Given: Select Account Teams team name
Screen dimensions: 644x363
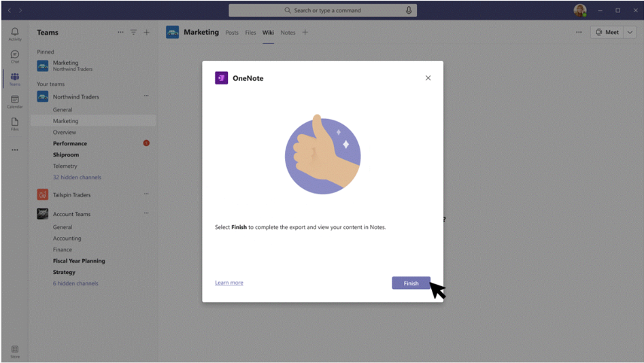Looking at the screenshot, I should pyautogui.click(x=71, y=214).
